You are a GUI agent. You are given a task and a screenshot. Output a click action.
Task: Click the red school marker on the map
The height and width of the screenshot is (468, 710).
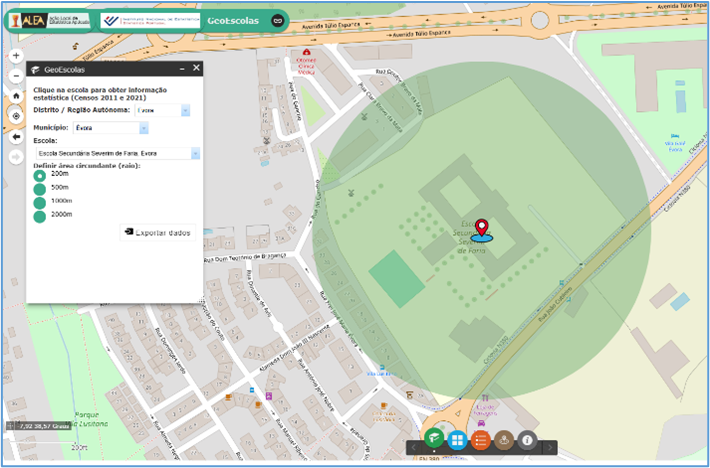[482, 228]
